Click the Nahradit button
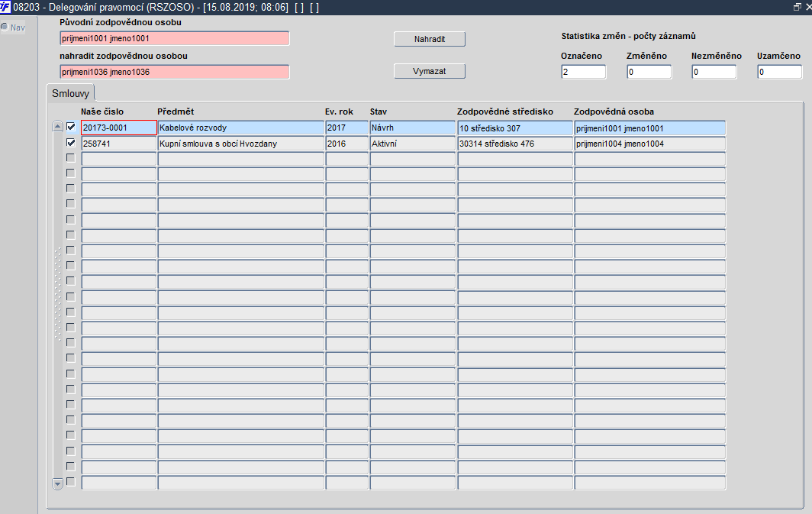 coord(430,39)
